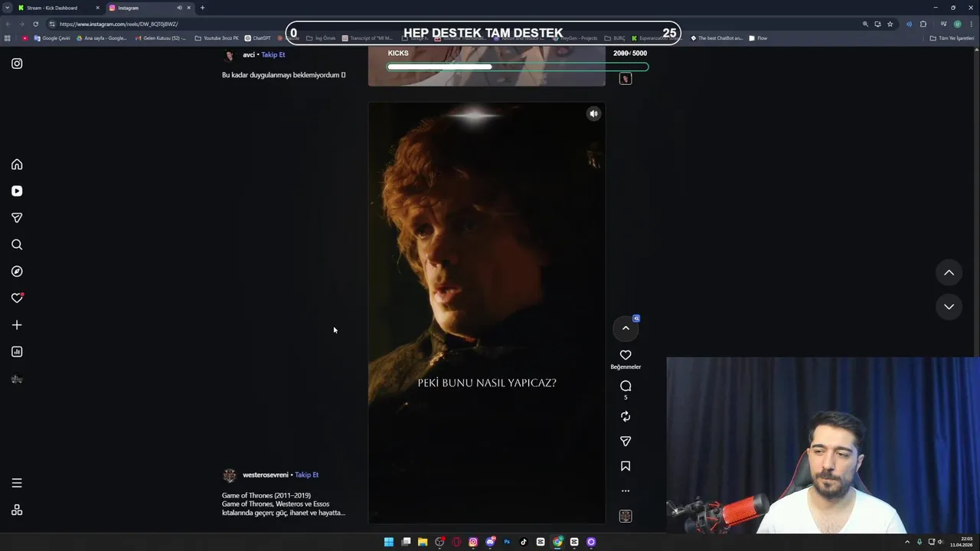Open audio thumbnail of the avci reel
Screen dimensions: 980x551
click(x=626, y=79)
